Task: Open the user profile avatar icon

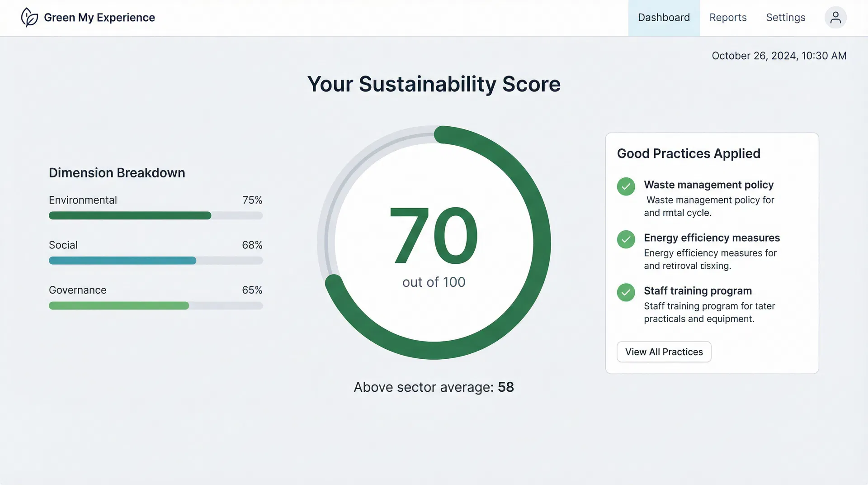Action: [835, 18]
